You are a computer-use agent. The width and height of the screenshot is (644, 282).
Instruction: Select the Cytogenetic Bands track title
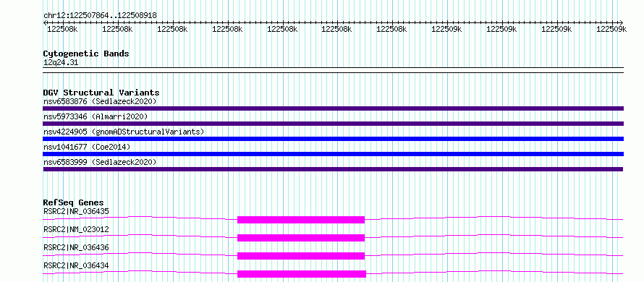(x=86, y=54)
